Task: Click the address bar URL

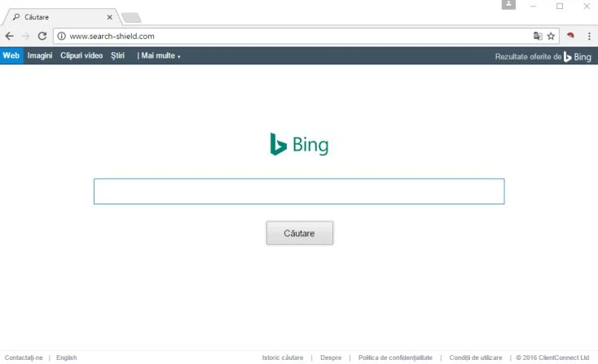Action: [112, 36]
